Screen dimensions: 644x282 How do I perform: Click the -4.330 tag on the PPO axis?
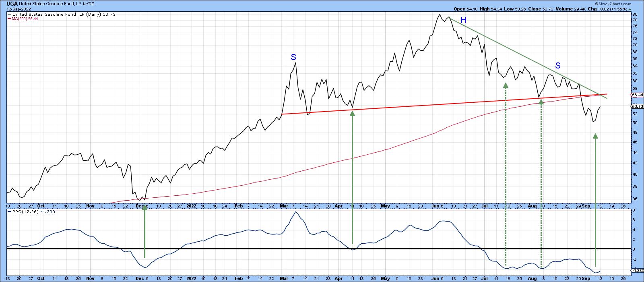(x=637, y=270)
